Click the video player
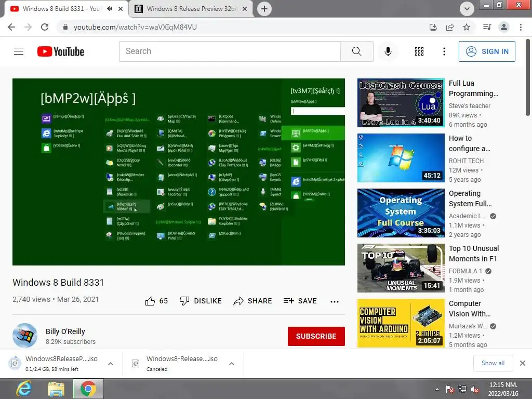This screenshot has height=399, width=532. point(179,171)
